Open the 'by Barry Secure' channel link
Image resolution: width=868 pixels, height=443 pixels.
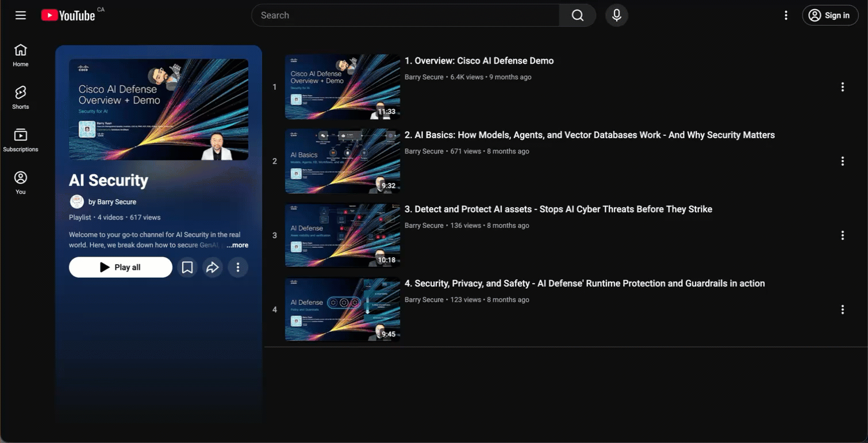[x=112, y=202]
